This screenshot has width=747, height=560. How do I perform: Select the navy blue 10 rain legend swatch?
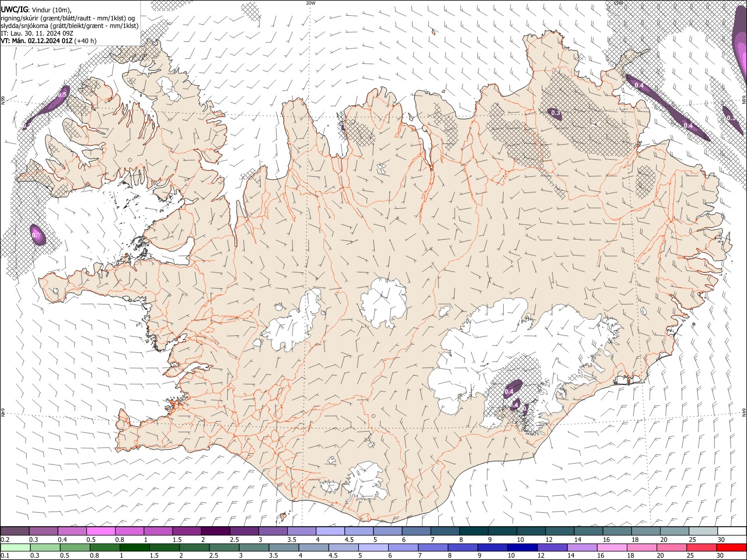(523, 547)
